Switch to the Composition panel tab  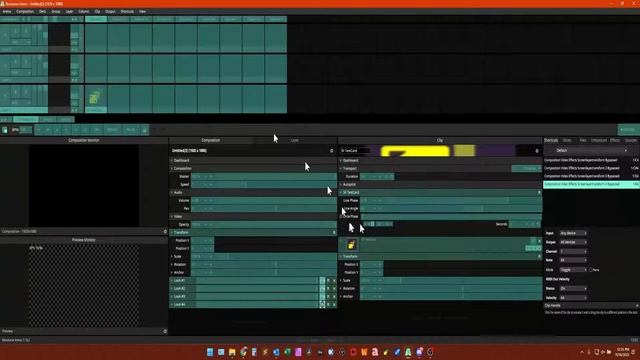(211, 140)
